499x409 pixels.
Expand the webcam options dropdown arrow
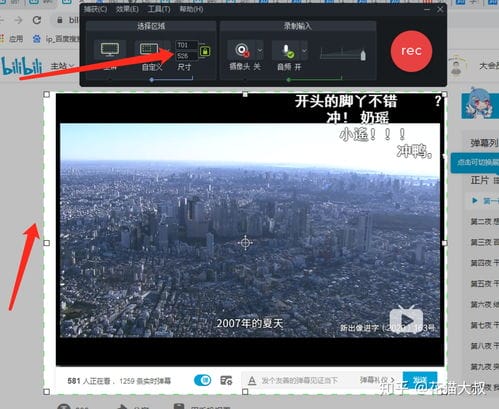tap(260, 50)
